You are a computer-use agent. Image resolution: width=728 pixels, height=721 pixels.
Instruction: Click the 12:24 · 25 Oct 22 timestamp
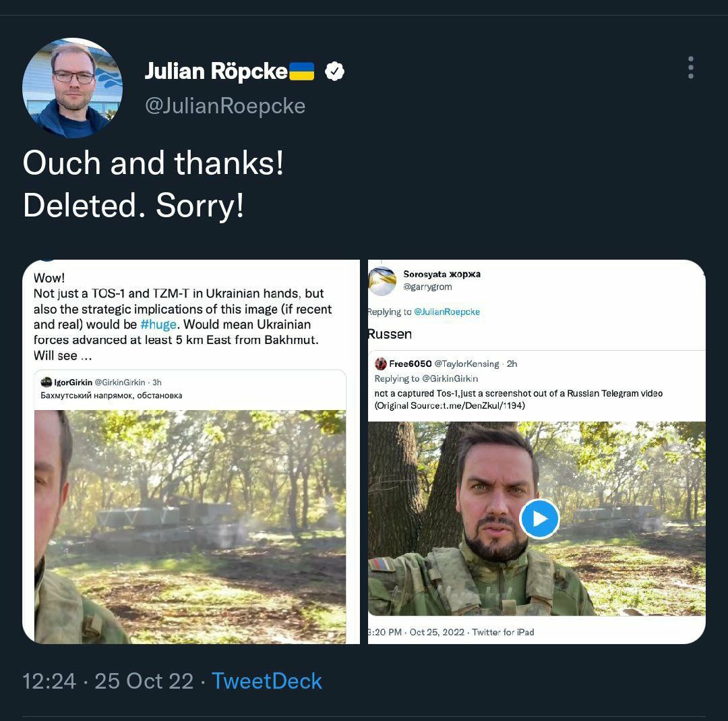(x=108, y=681)
